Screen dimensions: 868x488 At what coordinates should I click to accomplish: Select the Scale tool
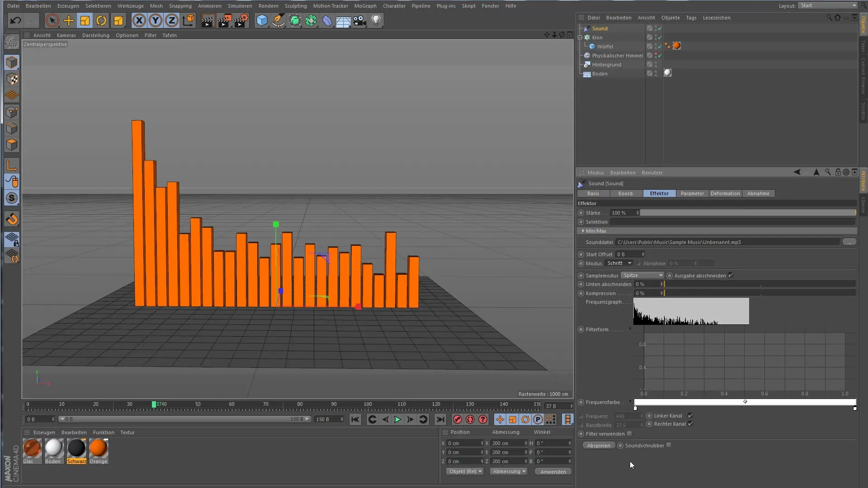tap(85, 20)
